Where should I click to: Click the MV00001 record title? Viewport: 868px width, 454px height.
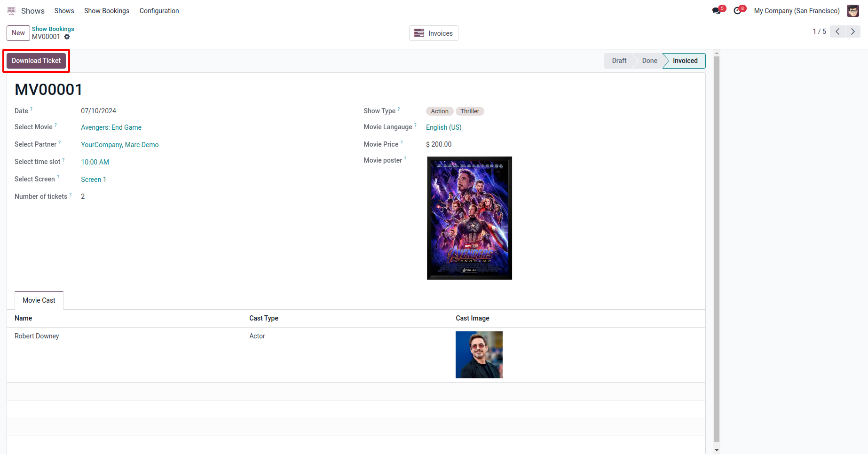[48, 89]
